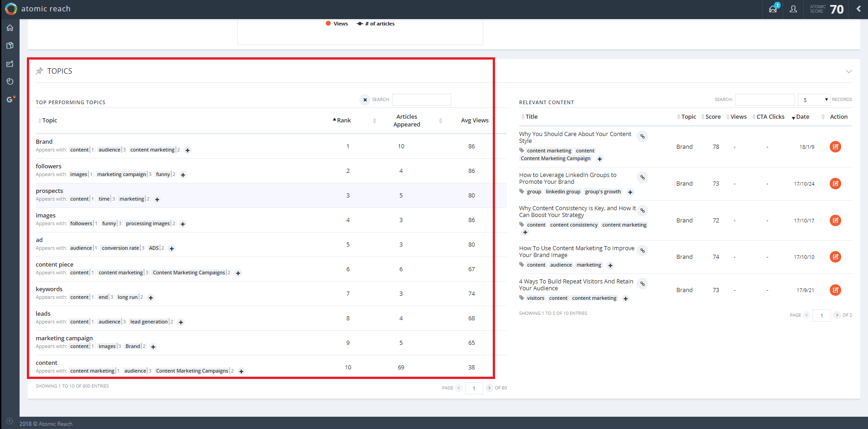Toggle the Views legend in chart

click(337, 24)
